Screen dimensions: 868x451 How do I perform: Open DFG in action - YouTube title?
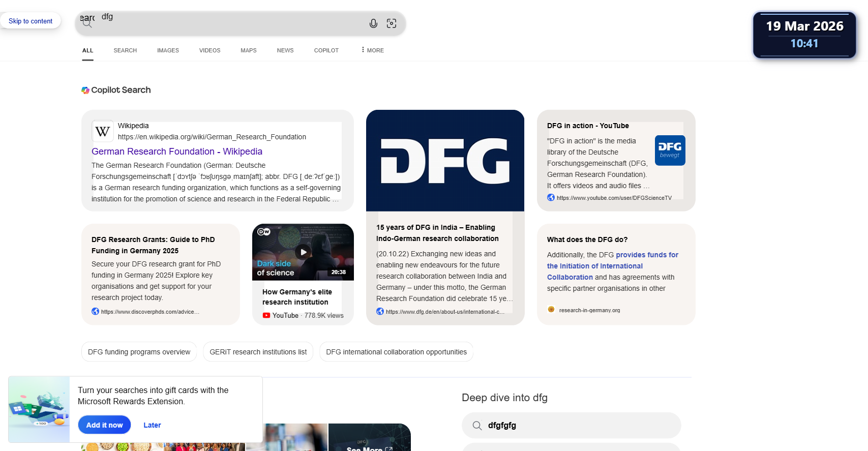(588, 126)
